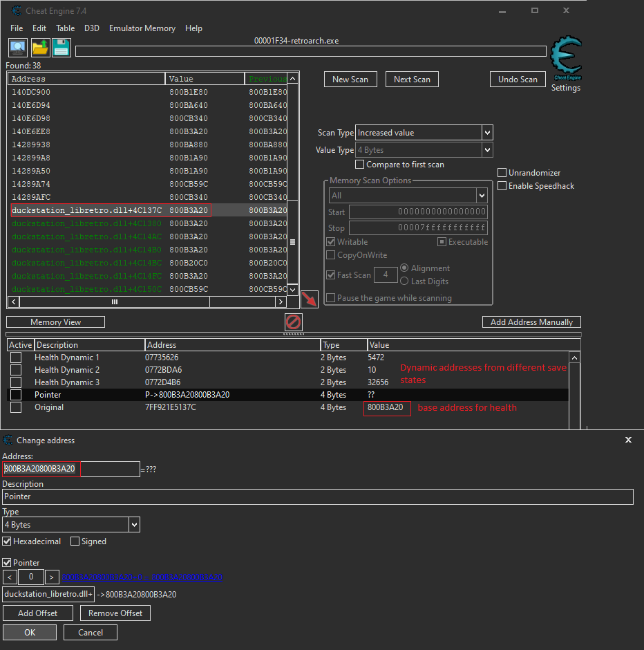This screenshot has width=644, height=650.
Task: Click the pointer offset result link
Action: tap(142, 577)
